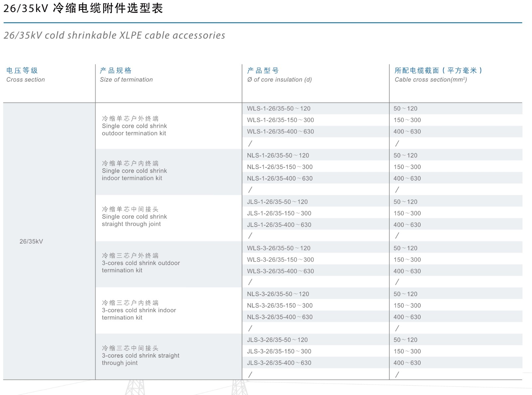This screenshot has height=395, width=532.
Task: Select 'Single core cold shrink straight through joint'
Action: coord(134,217)
